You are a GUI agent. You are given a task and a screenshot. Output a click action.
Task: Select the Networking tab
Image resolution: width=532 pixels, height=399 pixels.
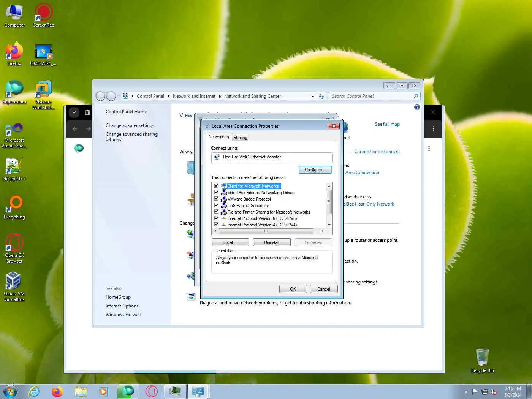[x=218, y=137]
